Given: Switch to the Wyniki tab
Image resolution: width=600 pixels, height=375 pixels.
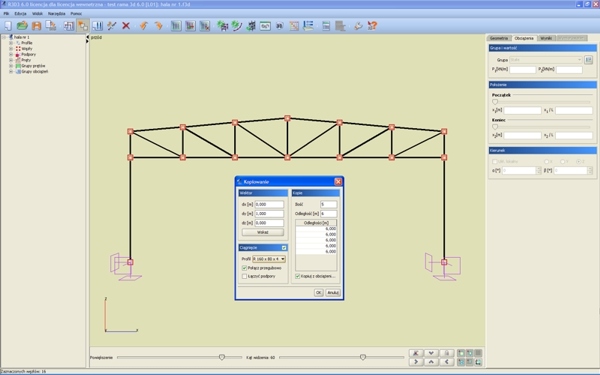Looking at the screenshot, I should point(546,38).
